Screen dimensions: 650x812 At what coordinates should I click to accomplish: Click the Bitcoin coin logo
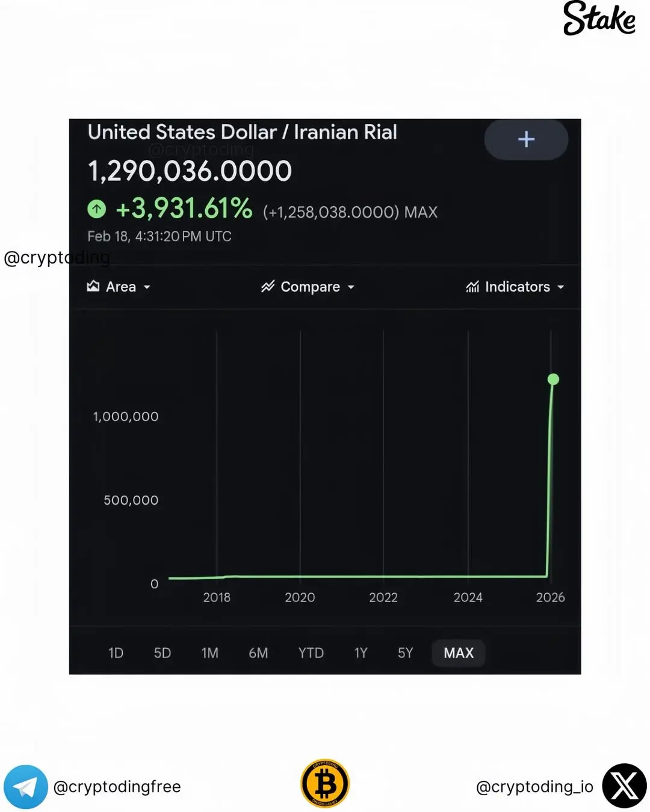tap(325, 784)
